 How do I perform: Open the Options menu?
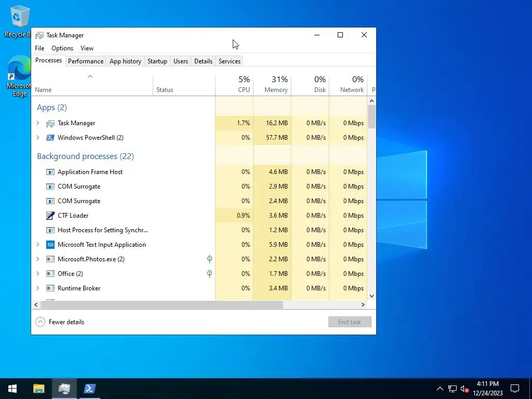pyautogui.click(x=62, y=48)
